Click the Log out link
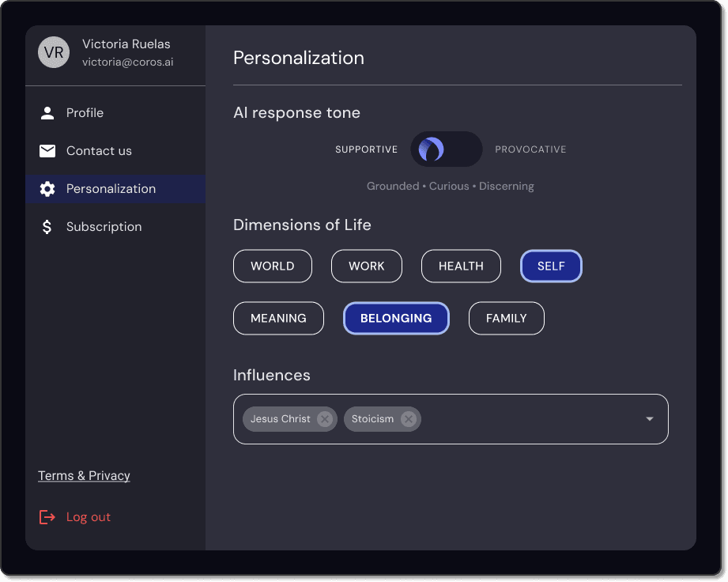The height and width of the screenshot is (582, 728). (89, 517)
